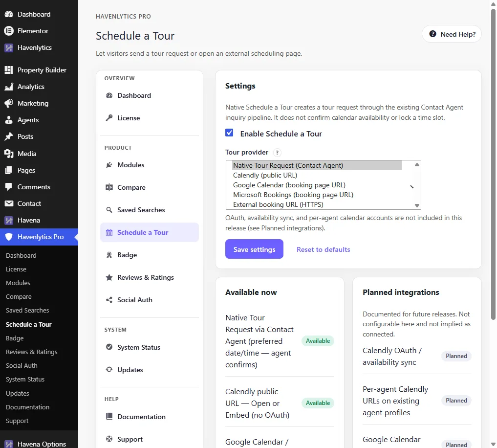This screenshot has height=448, width=497.
Task: Open the Agents person icon
Action: (x=9, y=120)
